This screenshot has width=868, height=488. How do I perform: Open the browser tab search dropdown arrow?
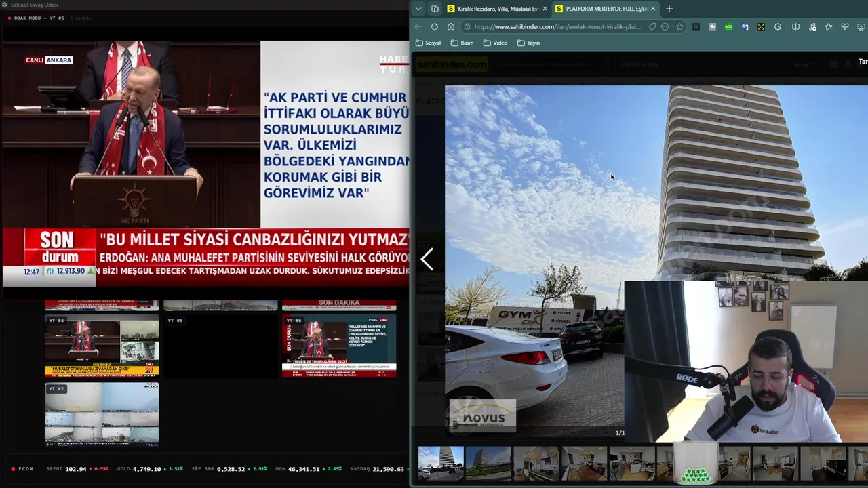coord(418,9)
